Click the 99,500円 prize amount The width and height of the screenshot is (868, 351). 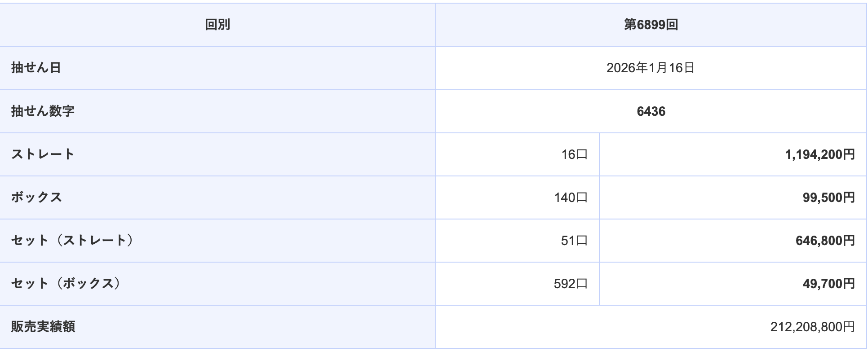pyautogui.click(x=828, y=197)
